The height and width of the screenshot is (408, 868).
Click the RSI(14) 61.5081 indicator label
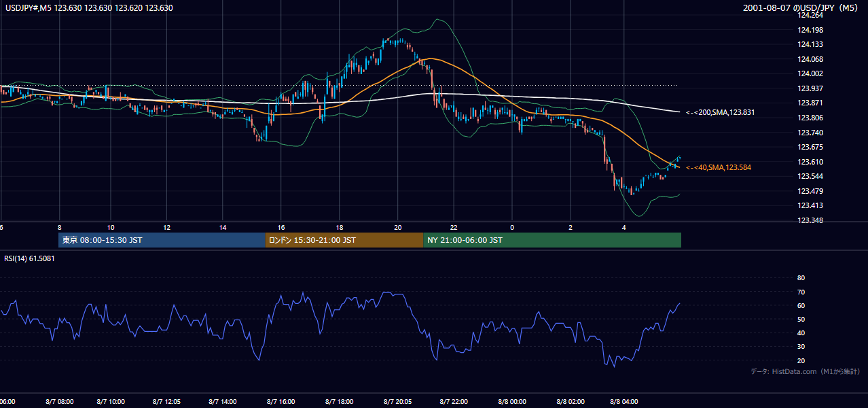click(x=29, y=258)
